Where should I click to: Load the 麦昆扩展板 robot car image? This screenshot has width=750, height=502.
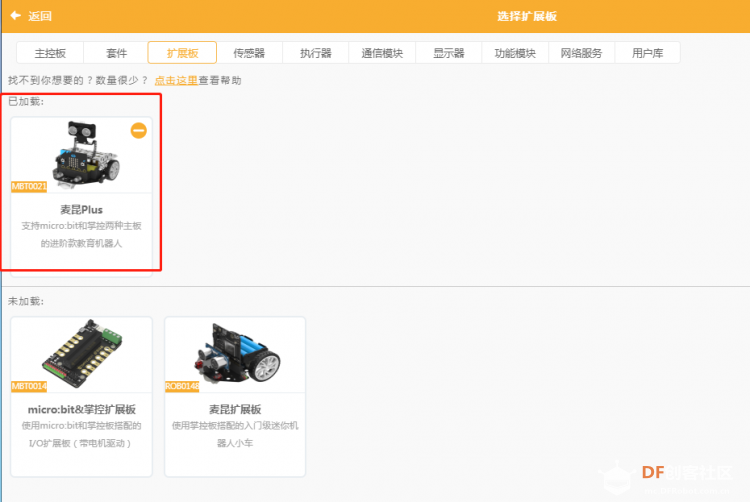[x=237, y=354]
